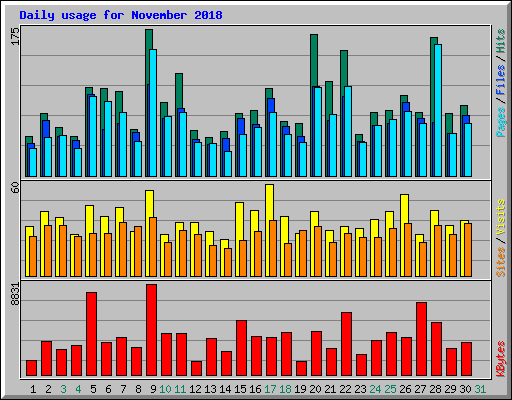Click day label '27' on x-axis
The width and height of the screenshot is (512, 400).
pos(420,389)
